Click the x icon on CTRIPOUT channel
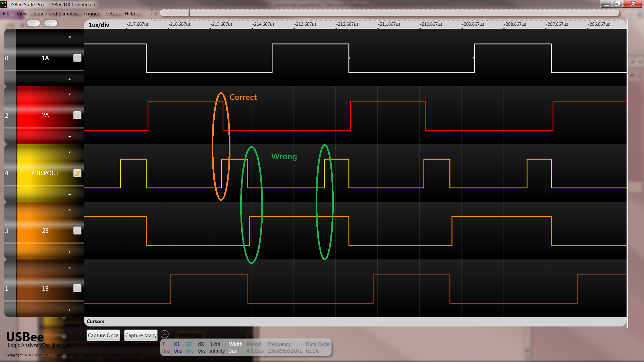The image size is (644, 362). click(70, 152)
